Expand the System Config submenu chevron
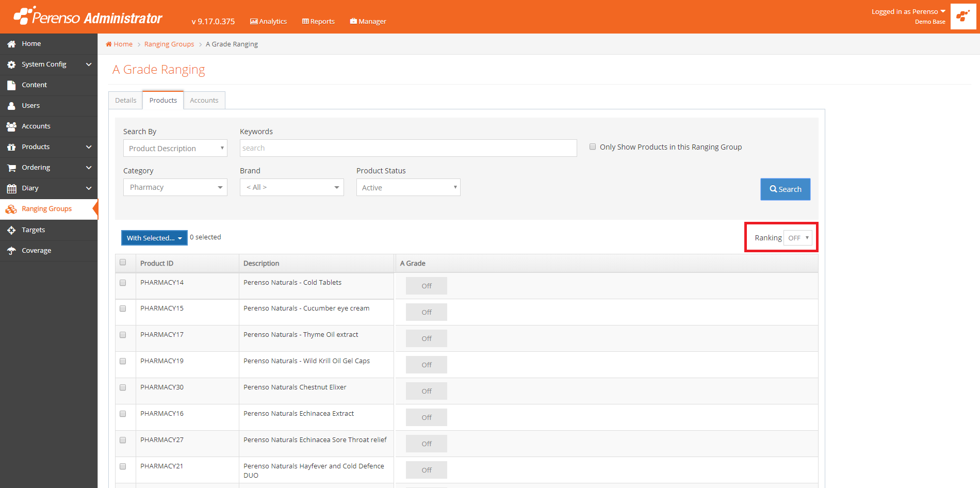 pyautogui.click(x=89, y=64)
